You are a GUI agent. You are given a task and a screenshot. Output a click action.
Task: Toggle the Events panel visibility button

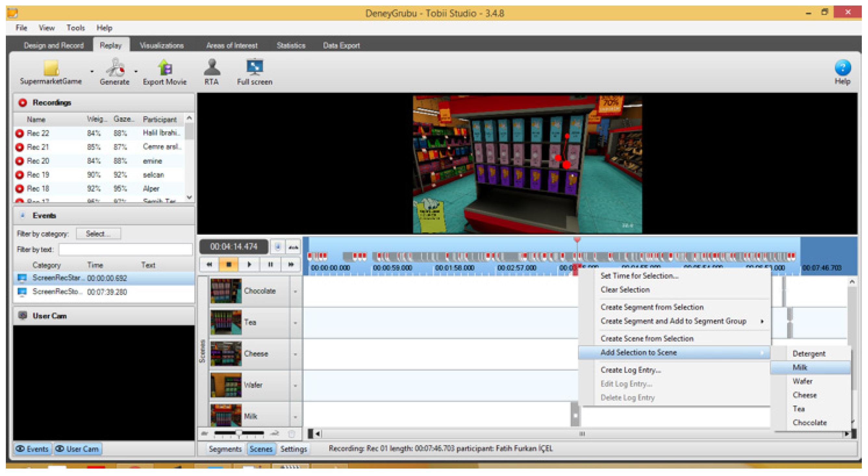(32, 449)
